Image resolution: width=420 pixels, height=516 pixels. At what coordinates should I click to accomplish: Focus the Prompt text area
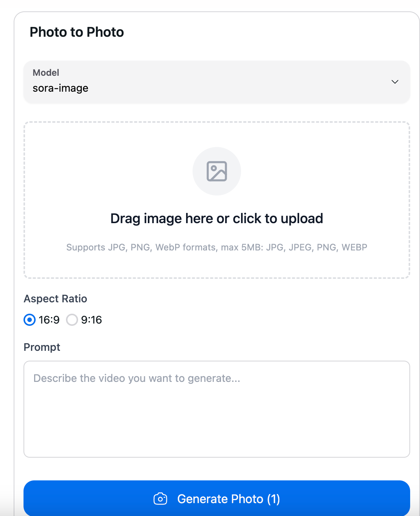tap(217, 409)
